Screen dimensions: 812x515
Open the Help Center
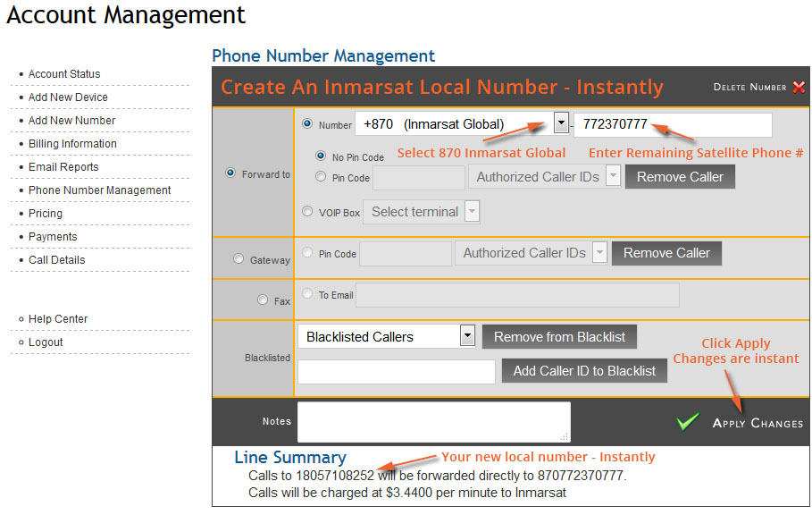click(x=60, y=318)
